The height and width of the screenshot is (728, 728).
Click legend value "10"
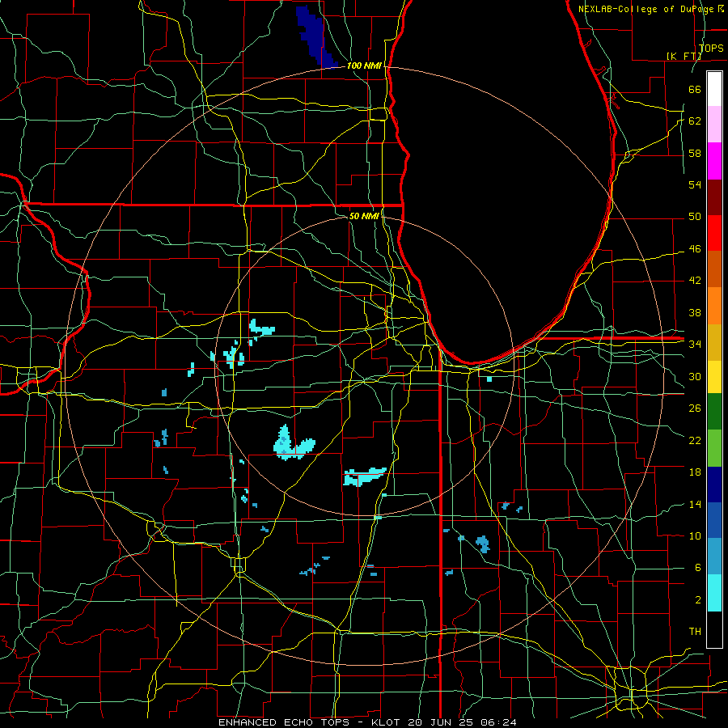point(695,535)
